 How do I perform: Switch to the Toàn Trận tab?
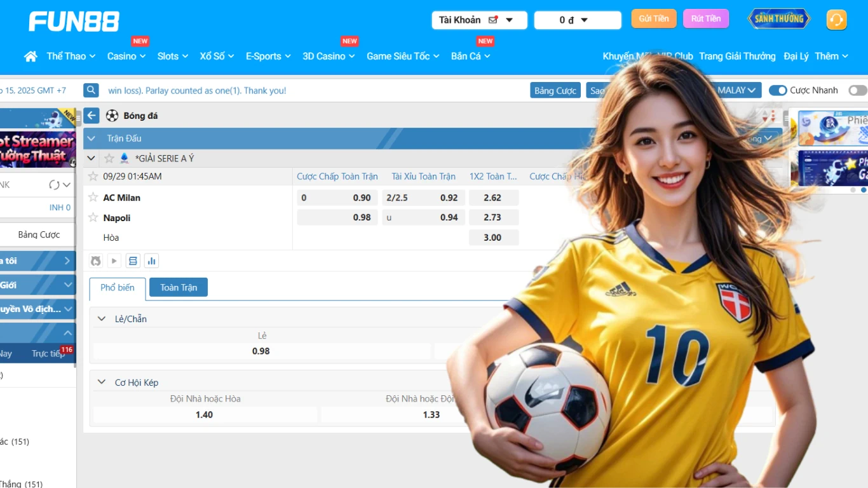(x=178, y=287)
